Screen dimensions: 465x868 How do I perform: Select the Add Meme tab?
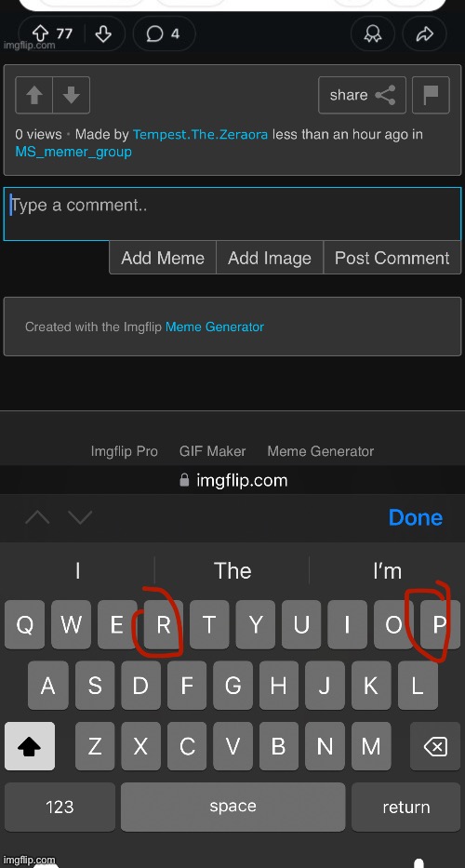[x=163, y=258]
